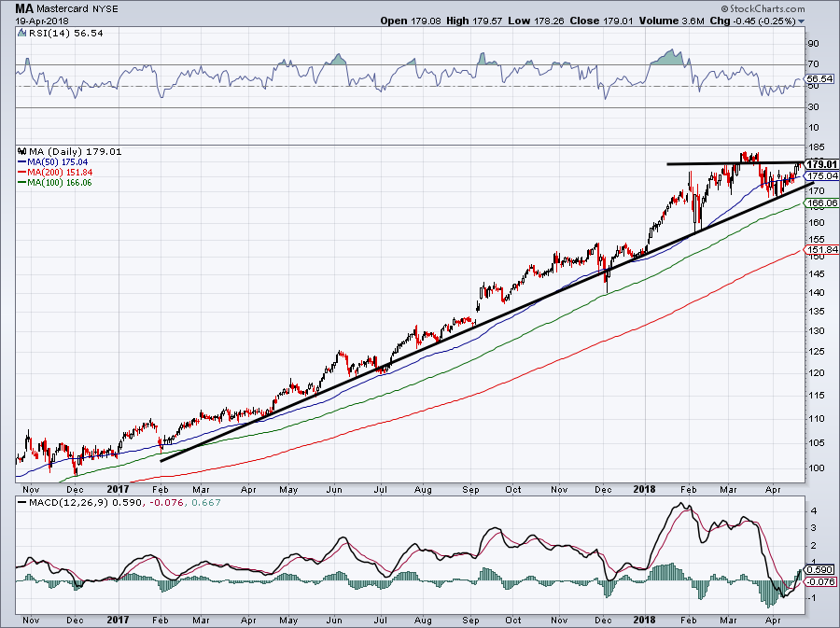Click the 179.01 last price tag
This screenshot has width=840, height=628.
click(x=821, y=164)
